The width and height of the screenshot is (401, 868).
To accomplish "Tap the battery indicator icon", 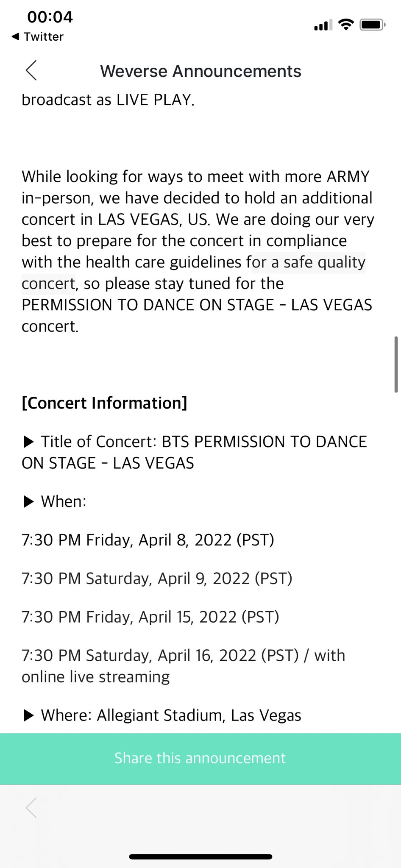I will click(x=372, y=25).
